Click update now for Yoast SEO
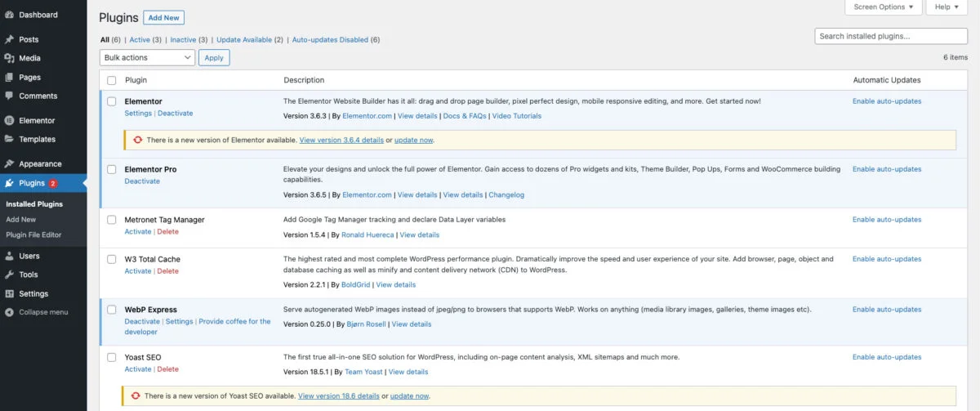980x411 pixels. click(x=409, y=395)
